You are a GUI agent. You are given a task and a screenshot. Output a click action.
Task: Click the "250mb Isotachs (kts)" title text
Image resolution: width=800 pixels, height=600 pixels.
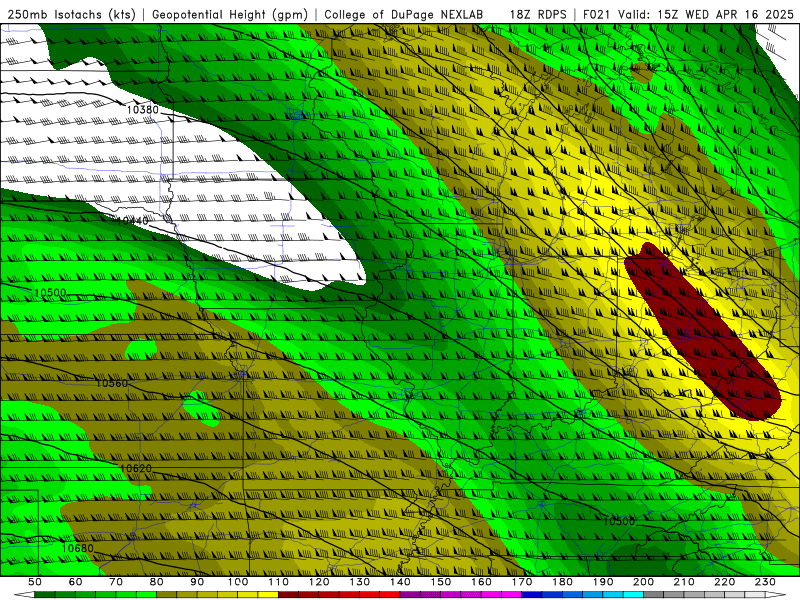pos(71,15)
